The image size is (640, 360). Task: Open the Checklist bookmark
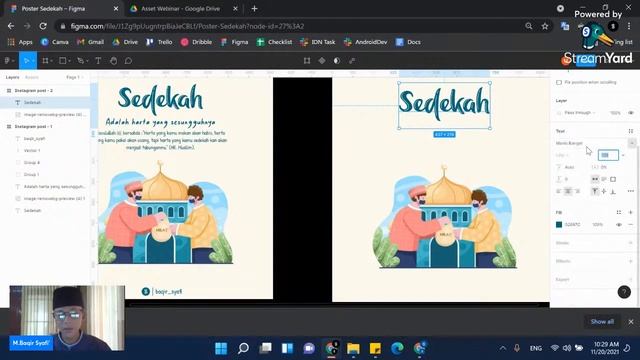pyautogui.click(x=274, y=42)
